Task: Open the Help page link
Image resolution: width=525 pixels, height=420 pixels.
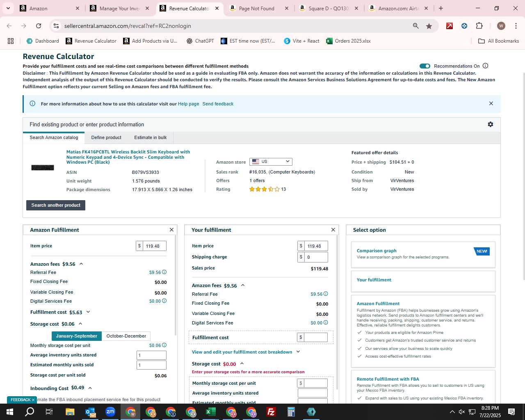Action: [188, 104]
